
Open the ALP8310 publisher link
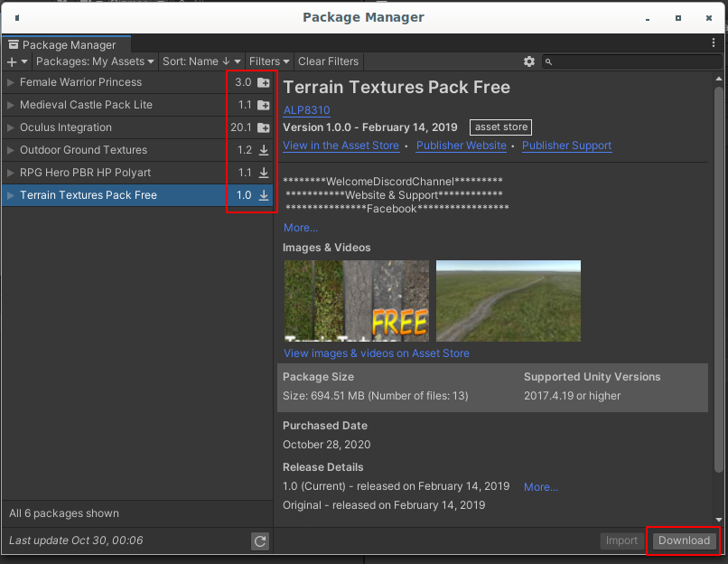click(x=305, y=109)
